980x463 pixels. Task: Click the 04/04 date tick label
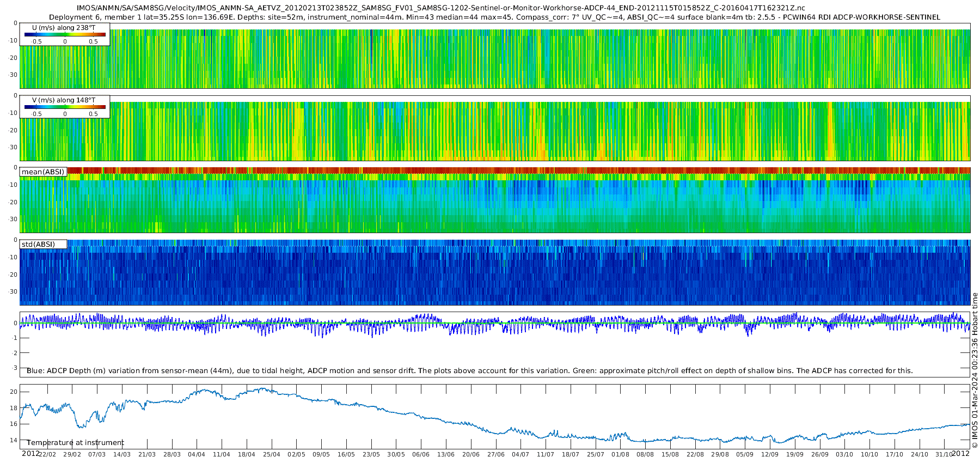pyautogui.click(x=197, y=454)
